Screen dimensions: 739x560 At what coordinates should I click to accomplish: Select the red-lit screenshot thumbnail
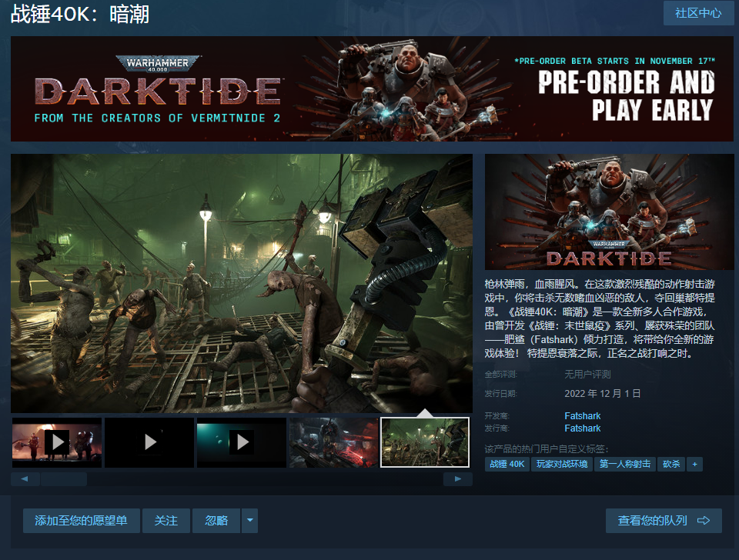click(333, 442)
